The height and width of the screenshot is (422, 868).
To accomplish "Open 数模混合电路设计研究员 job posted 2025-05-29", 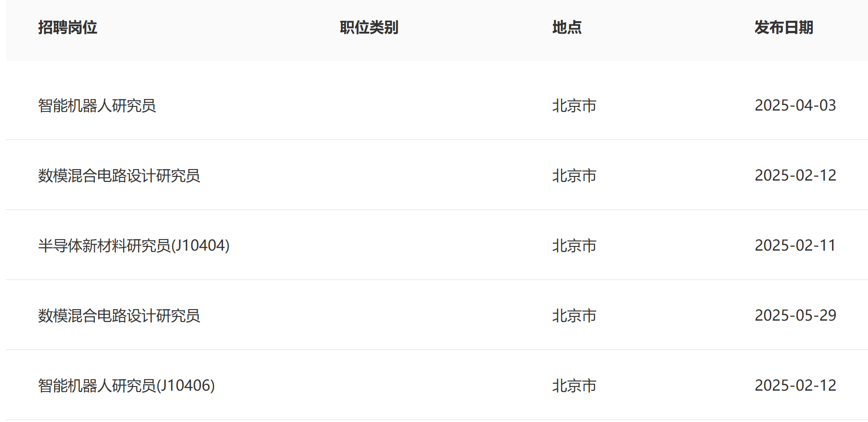I will [x=119, y=316].
